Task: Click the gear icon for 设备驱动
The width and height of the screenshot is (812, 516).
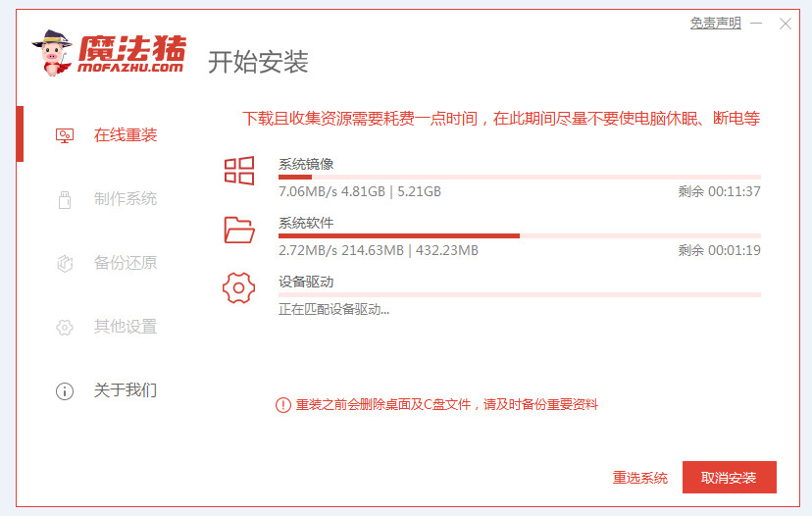Action: [239, 288]
